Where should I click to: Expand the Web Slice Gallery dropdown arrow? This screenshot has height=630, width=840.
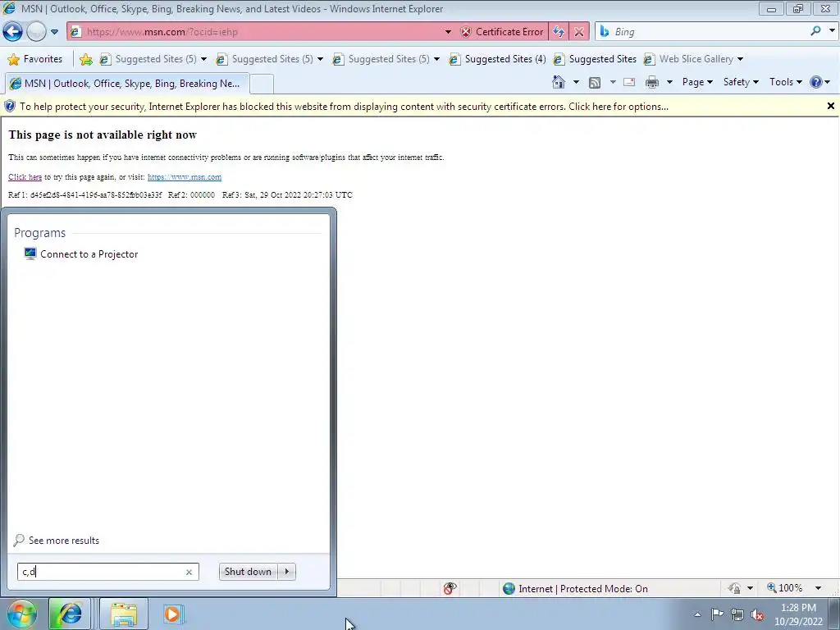[x=741, y=59]
